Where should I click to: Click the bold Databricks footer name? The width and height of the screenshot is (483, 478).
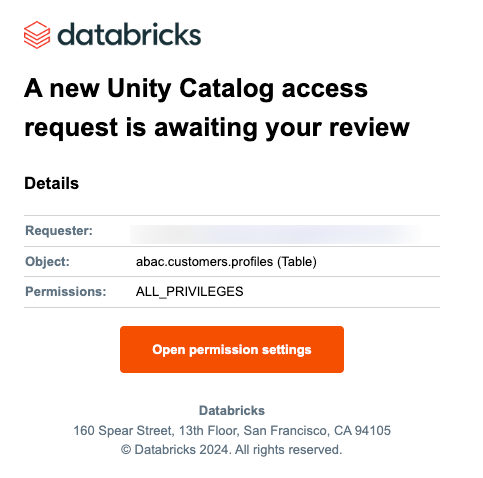(x=232, y=411)
